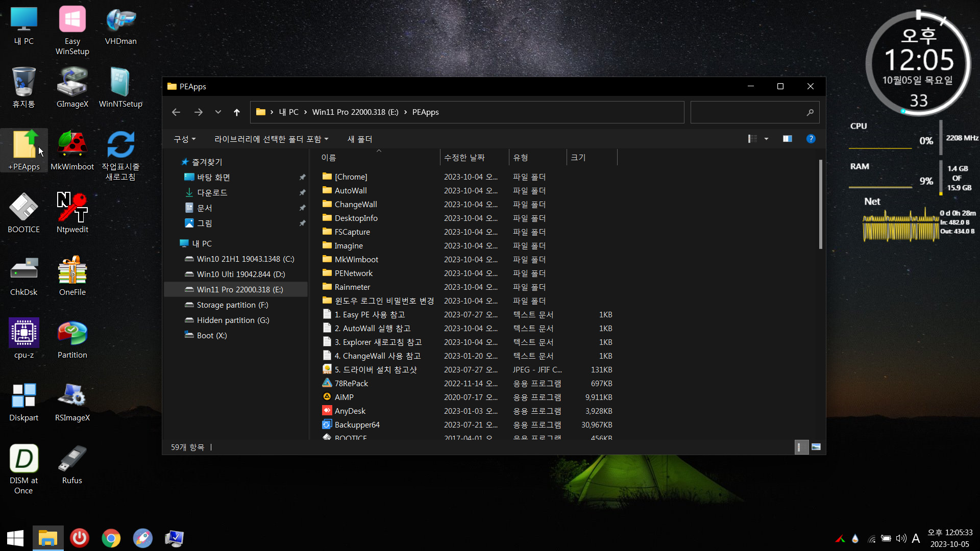
Task: Select the Backupper64 application row
Action: [x=467, y=425]
